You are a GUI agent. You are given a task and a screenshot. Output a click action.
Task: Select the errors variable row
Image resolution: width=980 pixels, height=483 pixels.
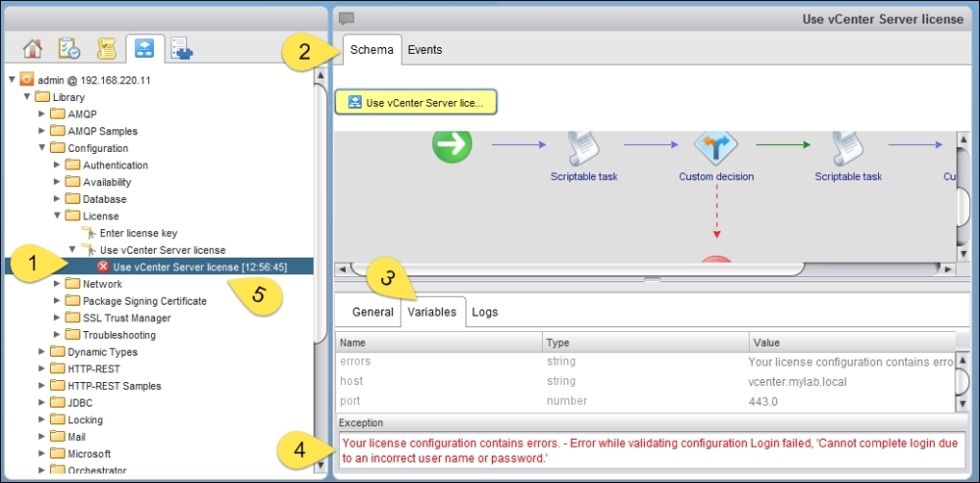click(x=645, y=362)
